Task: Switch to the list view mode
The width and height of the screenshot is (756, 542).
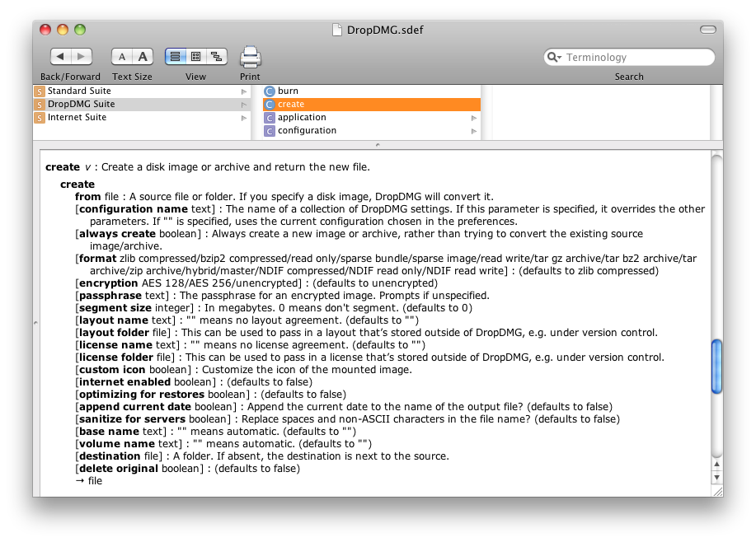Action: 176,57
